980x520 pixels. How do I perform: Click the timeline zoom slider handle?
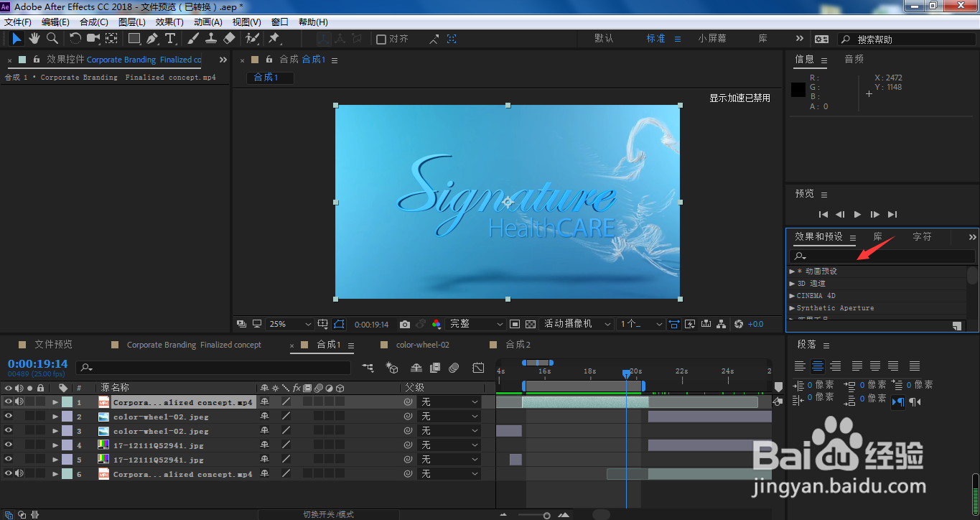[546, 515]
